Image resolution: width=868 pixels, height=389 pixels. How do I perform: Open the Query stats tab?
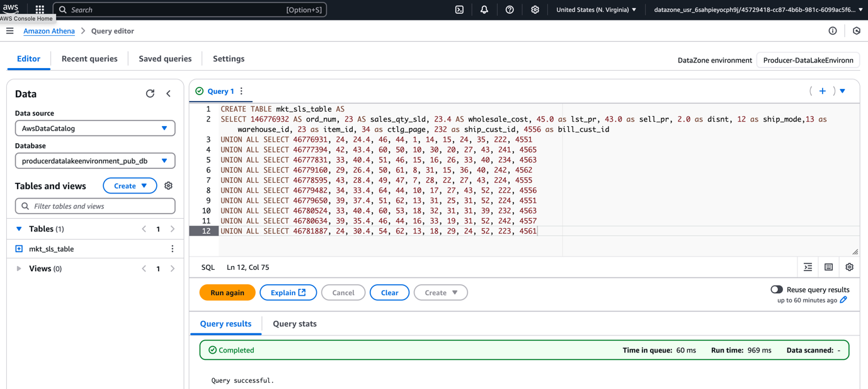[x=294, y=323]
